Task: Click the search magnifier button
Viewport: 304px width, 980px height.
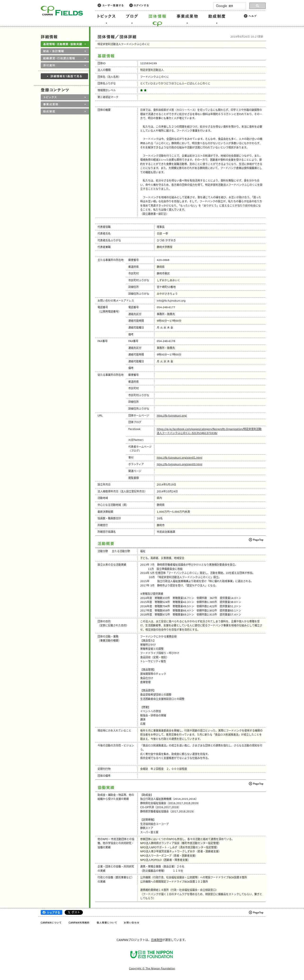Action: [257, 6]
